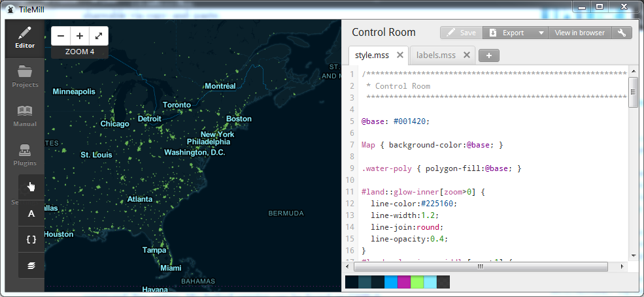Click the Boston map label
Image resolution: width=644 pixels, height=297 pixels.
pos(239,119)
